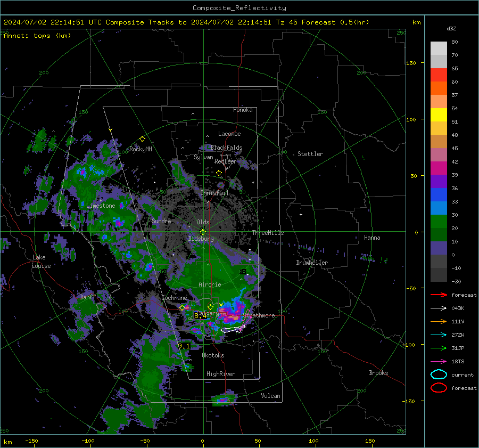The width and height of the screenshot is (479, 448).
Task: Click the HighRiver city label
Action: [221, 374]
